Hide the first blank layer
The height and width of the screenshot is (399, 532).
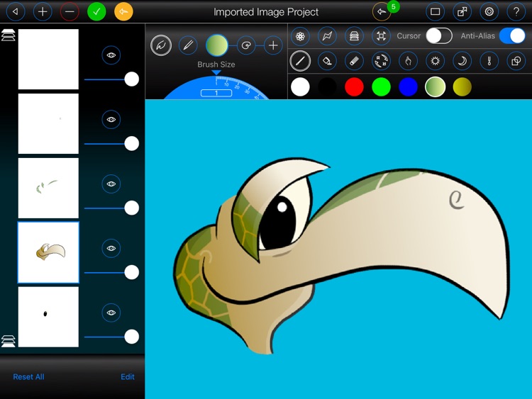click(x=111, y=55)
